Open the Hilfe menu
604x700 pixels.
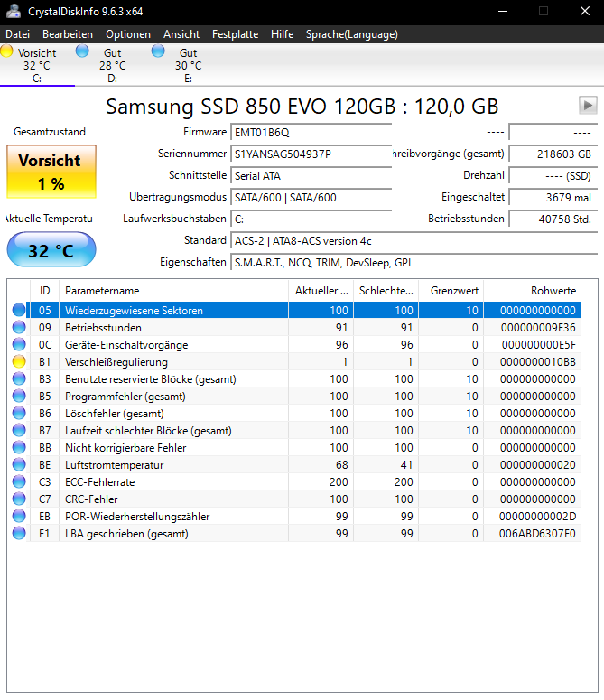(x=282, y=34)
